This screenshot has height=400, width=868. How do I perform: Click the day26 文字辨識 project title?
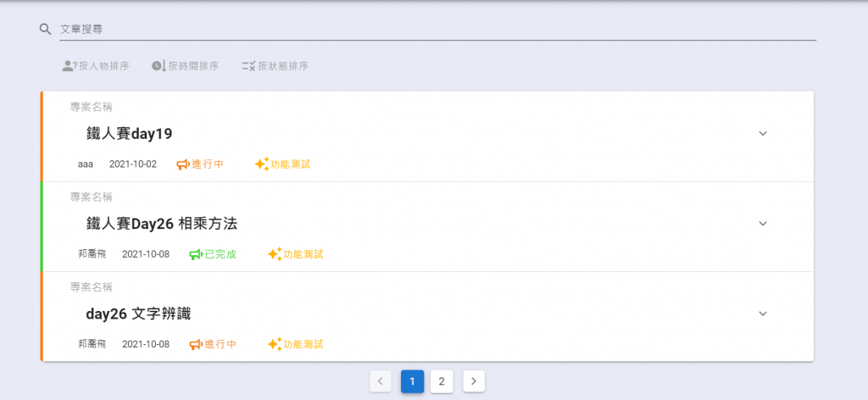(138, 314)
